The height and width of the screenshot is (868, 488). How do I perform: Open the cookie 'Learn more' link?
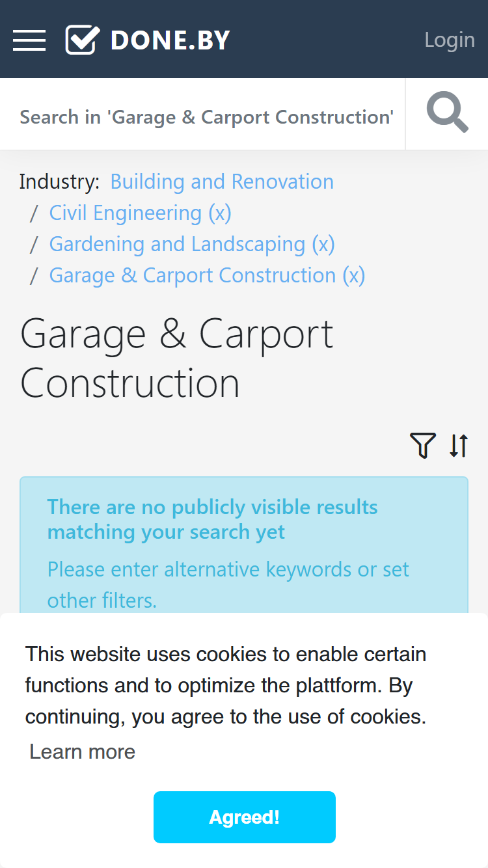[83, 752]
